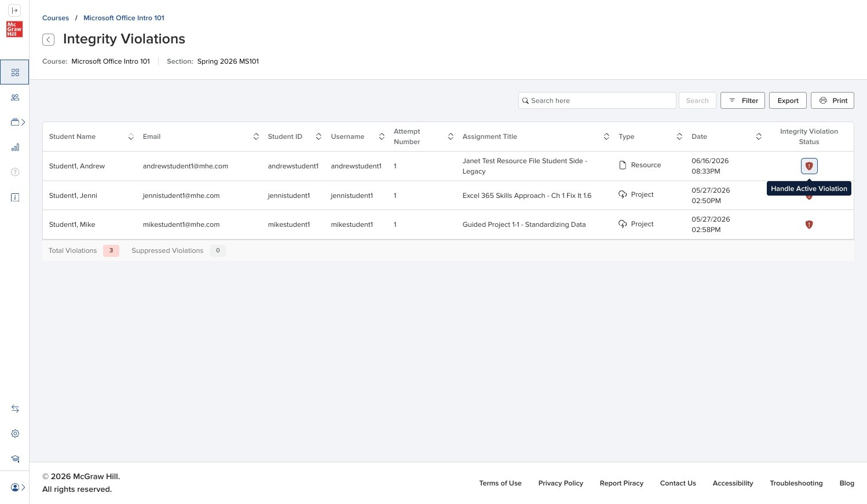Viewport: 867px width, 504px height.
Task: Click the swap arrows icon in sidebar
Action: coord(15,409)
